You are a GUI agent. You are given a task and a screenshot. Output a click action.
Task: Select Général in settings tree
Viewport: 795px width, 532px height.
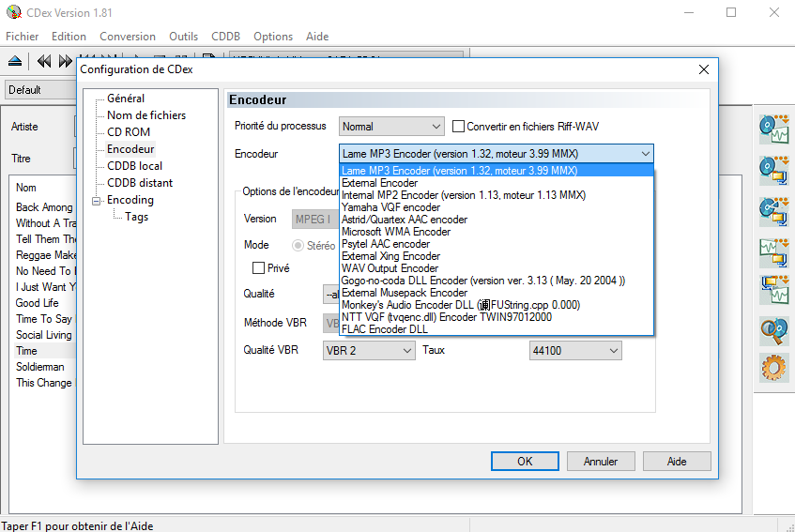coord(125,99)
